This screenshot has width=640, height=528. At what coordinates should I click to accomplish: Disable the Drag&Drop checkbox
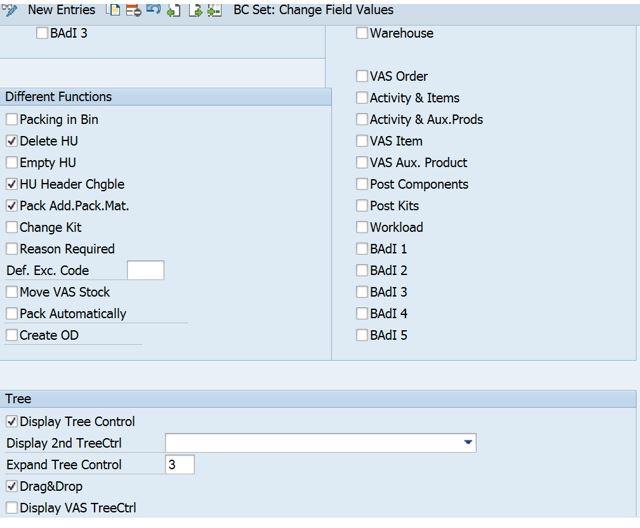[12, 487]
